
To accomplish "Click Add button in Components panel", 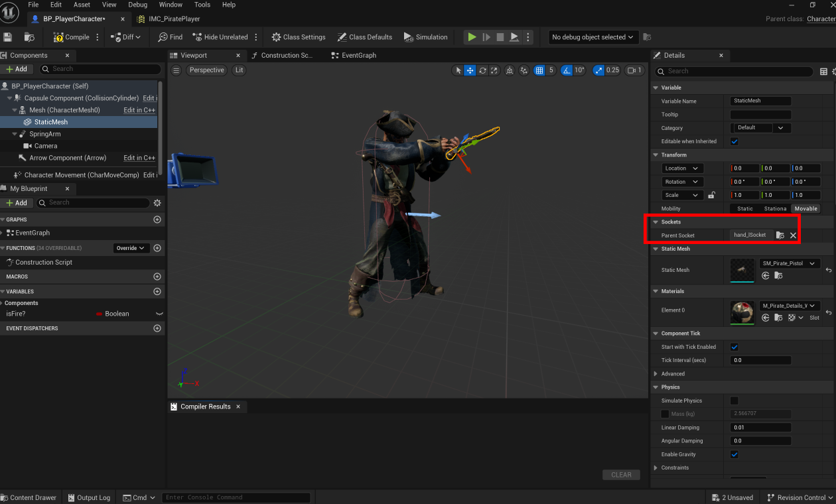I will (17, 69).
